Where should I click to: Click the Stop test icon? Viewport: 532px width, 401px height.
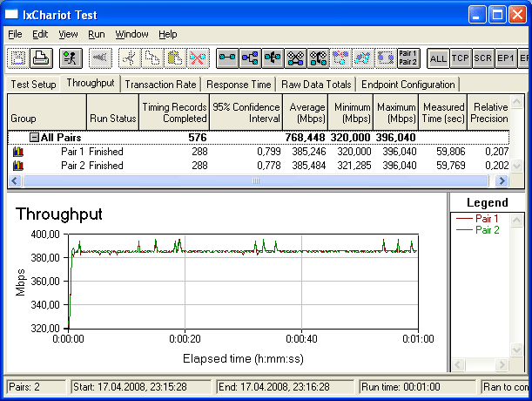pyautogui.click(x=100, y=58)
